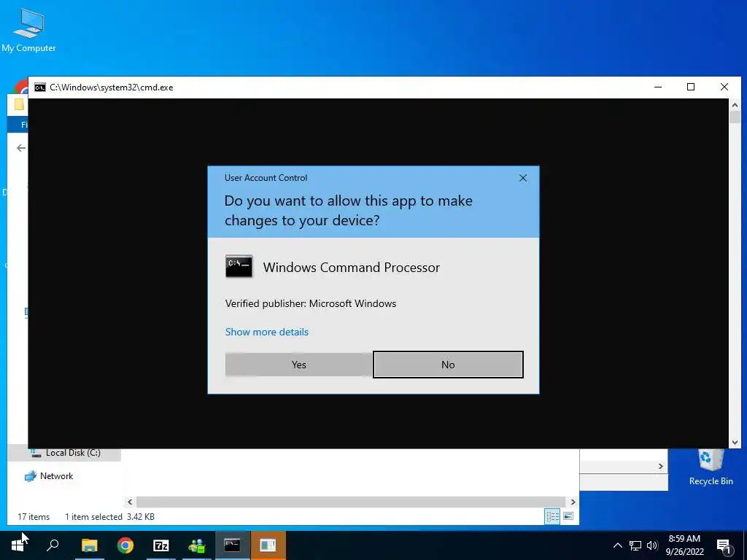Image resolution: width=747 pixels, height=560 pixels.
Task: Show hidden system tray icons
Action: pos(617,545)
